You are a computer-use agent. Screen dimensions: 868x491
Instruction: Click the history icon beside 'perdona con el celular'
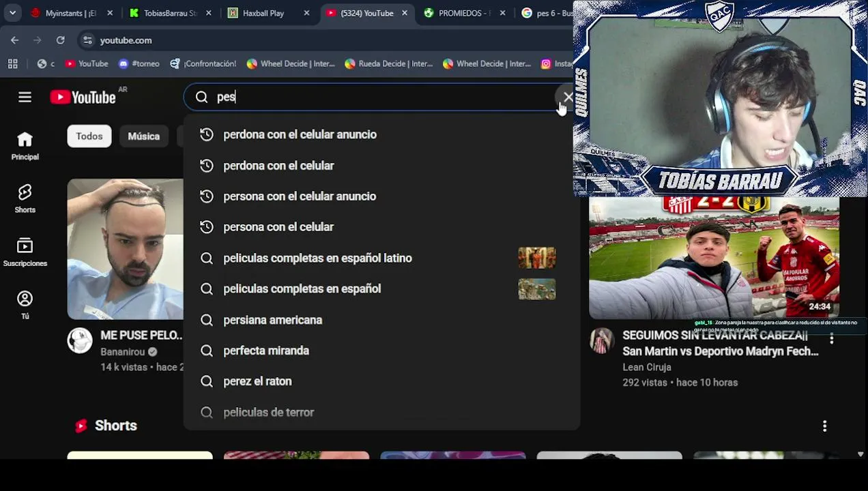(207, 166)
